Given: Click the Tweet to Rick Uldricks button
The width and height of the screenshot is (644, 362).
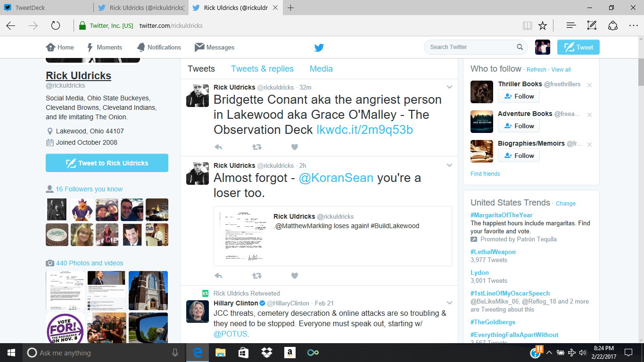Looking at the screenshot, I should (x=107, y=163).
